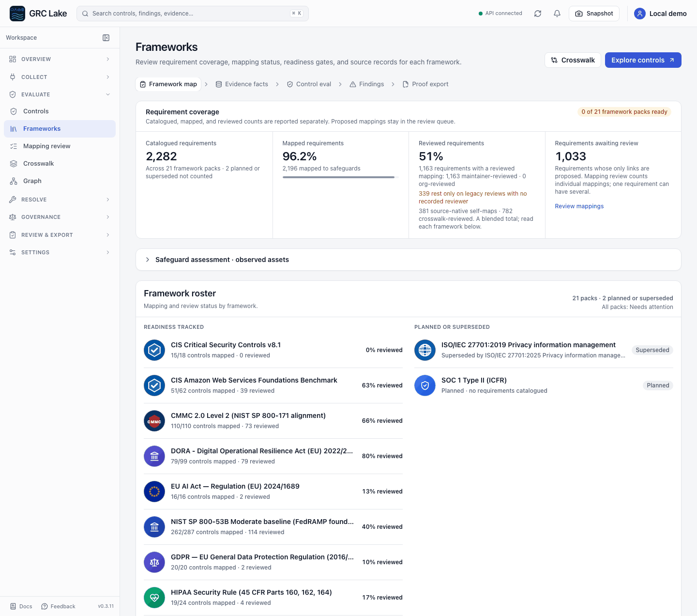
Task: Focus the search controls, findings, evidence field
Action: [x=193, y=14]
